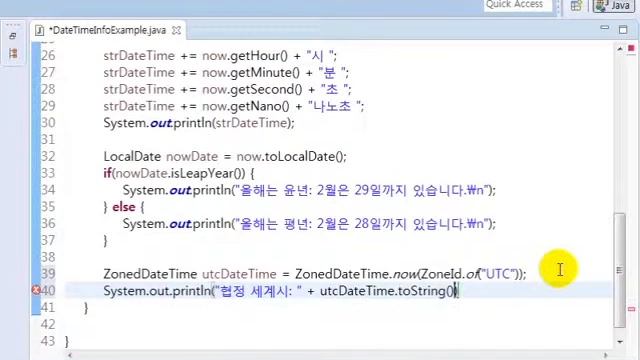The height and width of the screenshot is (360, 640).
Task: Click ZoneId.of on line 39
Action: click(449, 274)
